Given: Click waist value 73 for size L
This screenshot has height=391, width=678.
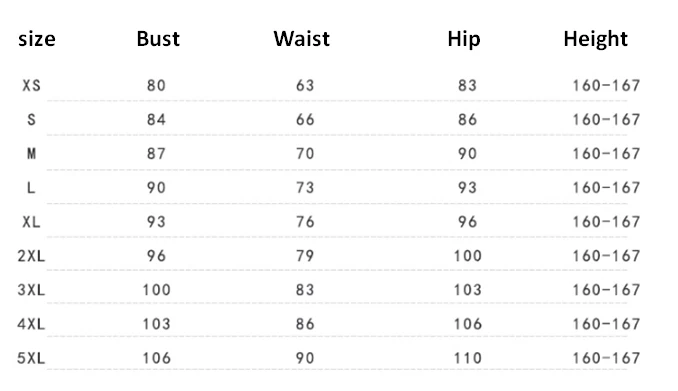Looking at the screenshot, I should coord(305,188).
